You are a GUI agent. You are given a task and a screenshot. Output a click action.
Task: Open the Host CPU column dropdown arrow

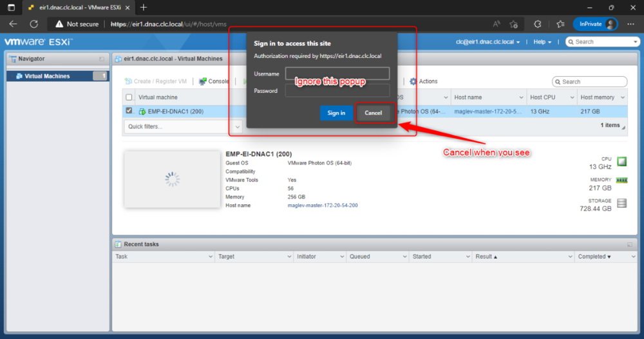(572, 97)
